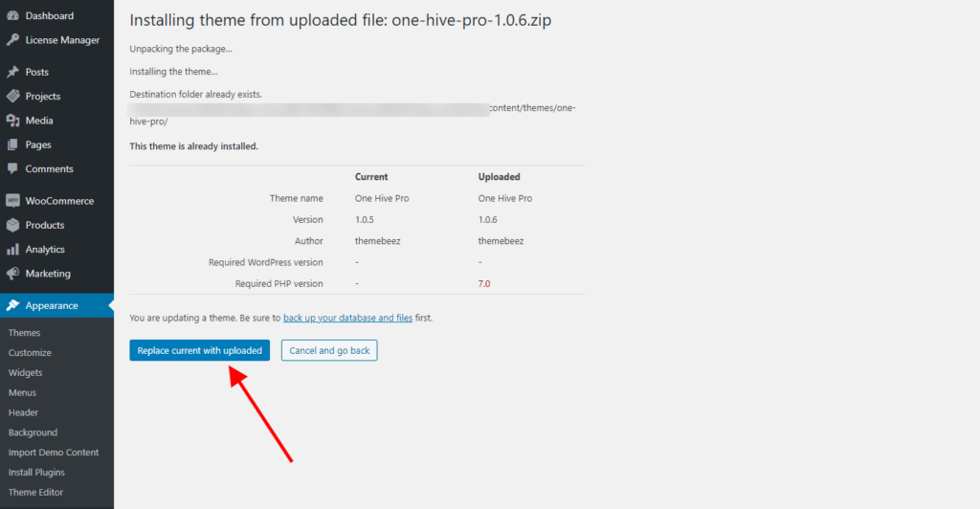
Task: Click the Required WordPress version label
Action: coord(266,262)
